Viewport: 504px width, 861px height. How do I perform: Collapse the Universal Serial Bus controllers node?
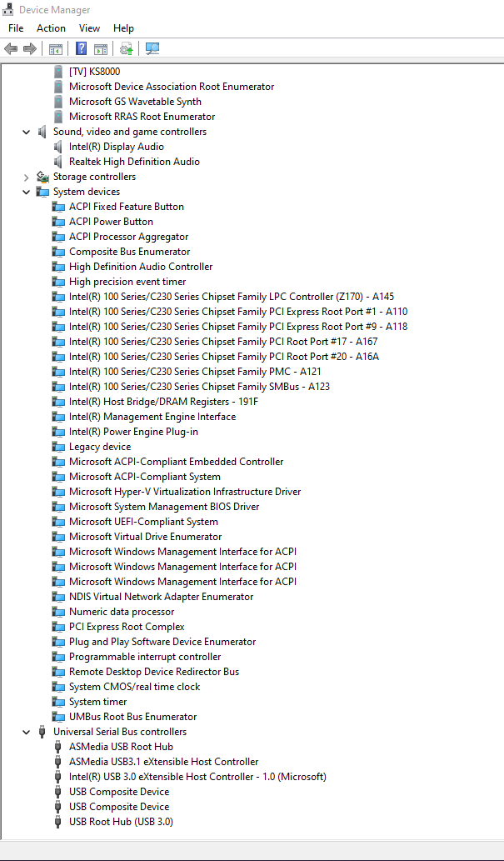coord(27,732)
